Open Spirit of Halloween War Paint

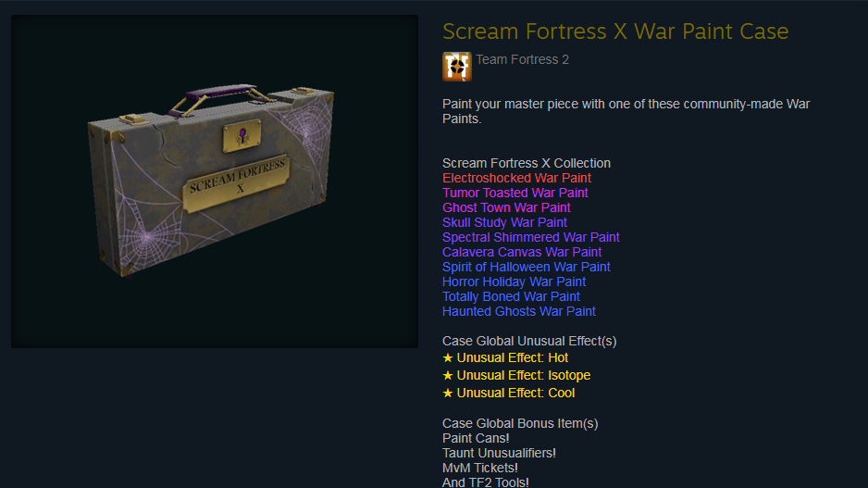pyautogui.click(x=526, y=267)
